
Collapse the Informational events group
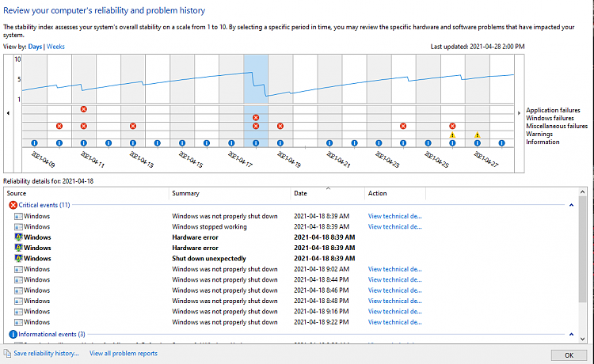coord(571,335)
